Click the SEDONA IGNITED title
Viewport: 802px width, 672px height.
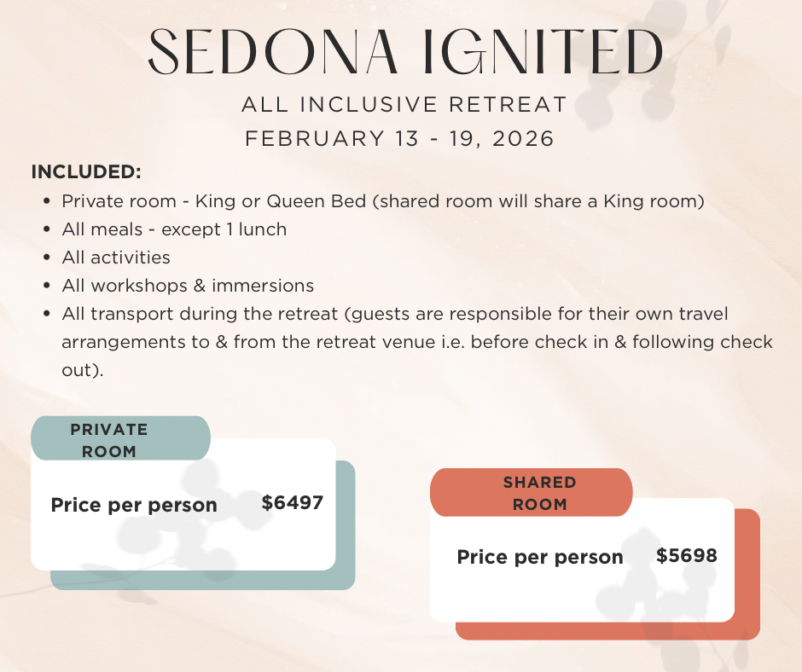pyautogui.click(x=405, y=53)
